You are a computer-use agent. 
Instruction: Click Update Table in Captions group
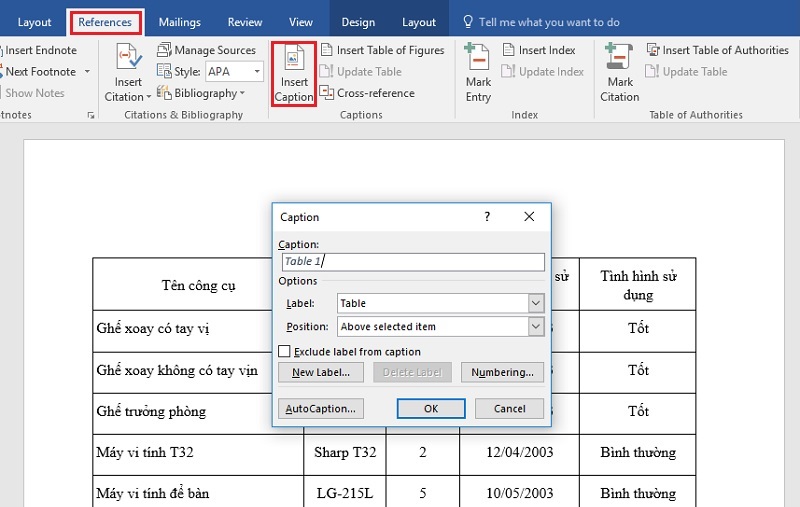[x=361, y=71]
